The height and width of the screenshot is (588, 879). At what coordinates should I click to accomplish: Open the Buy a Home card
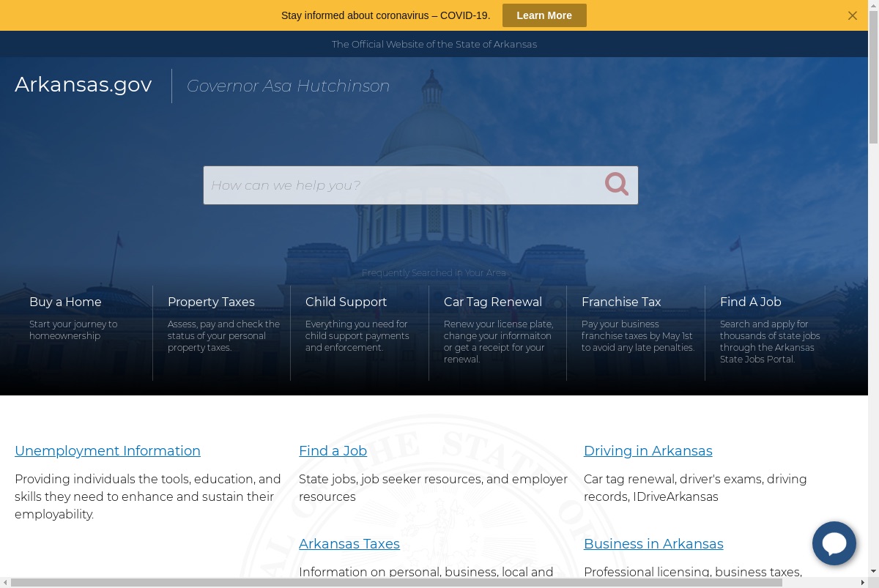coord(84,333)
